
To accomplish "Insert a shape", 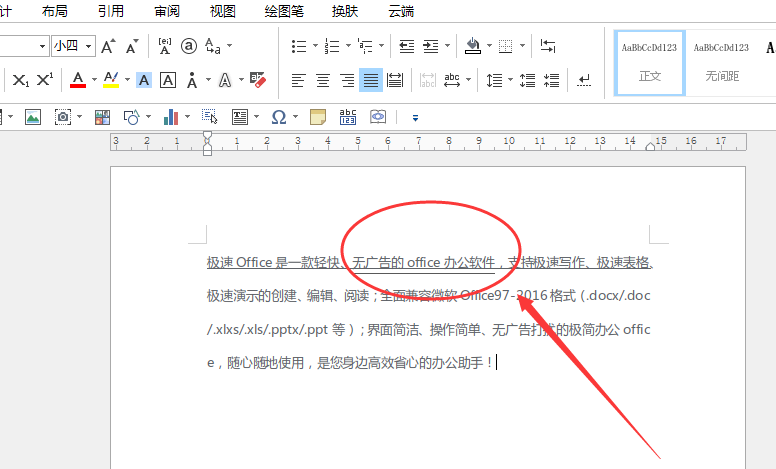I will pyautogui.click(x=132, y=117).
